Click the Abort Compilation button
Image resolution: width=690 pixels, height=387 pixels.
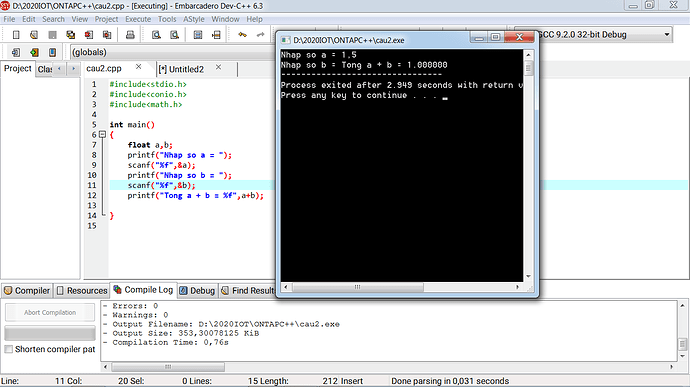pos(50,313)
